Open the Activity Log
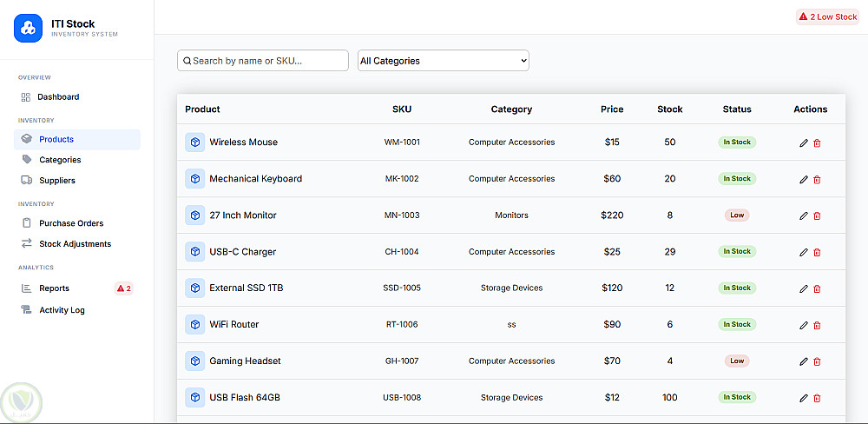 62,310
